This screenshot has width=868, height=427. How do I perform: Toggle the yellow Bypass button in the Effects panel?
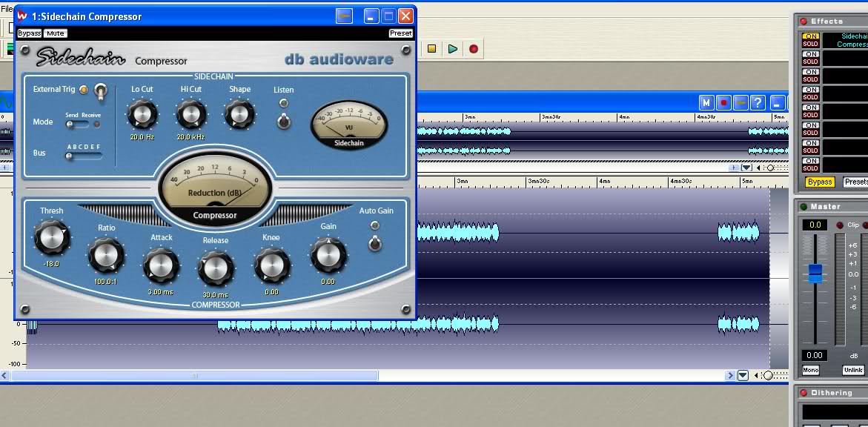tap(820, 182)
